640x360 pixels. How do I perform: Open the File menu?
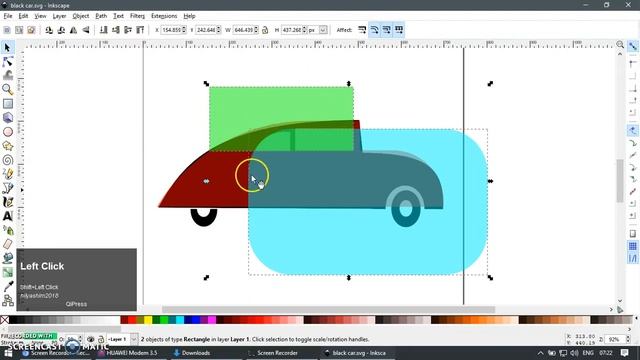(x=8, y=16)
